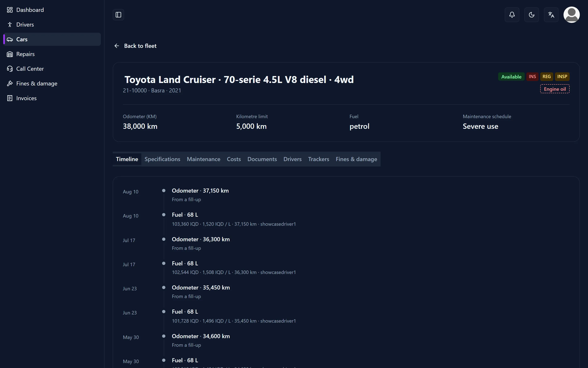Click timeline marker for Odometer 36,300 km
The height and width of the screenshot is (368, 588).
tap(164, 239)
